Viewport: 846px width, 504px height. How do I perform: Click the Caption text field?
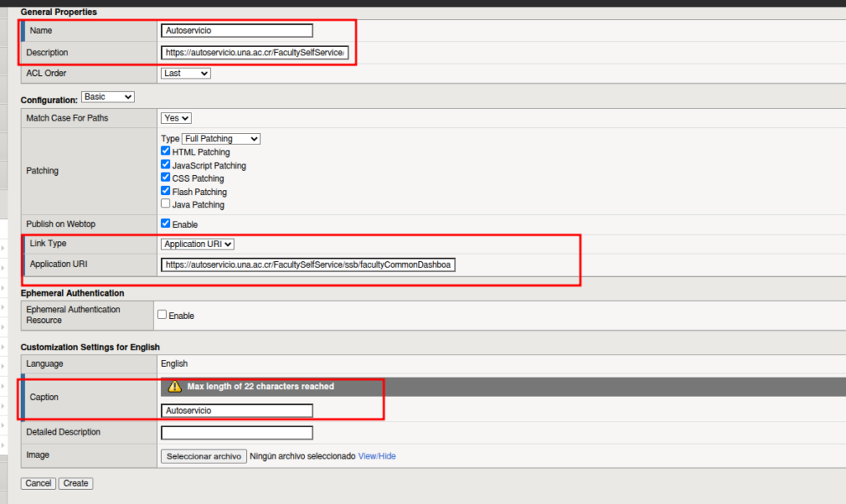[x=237, y=411]
